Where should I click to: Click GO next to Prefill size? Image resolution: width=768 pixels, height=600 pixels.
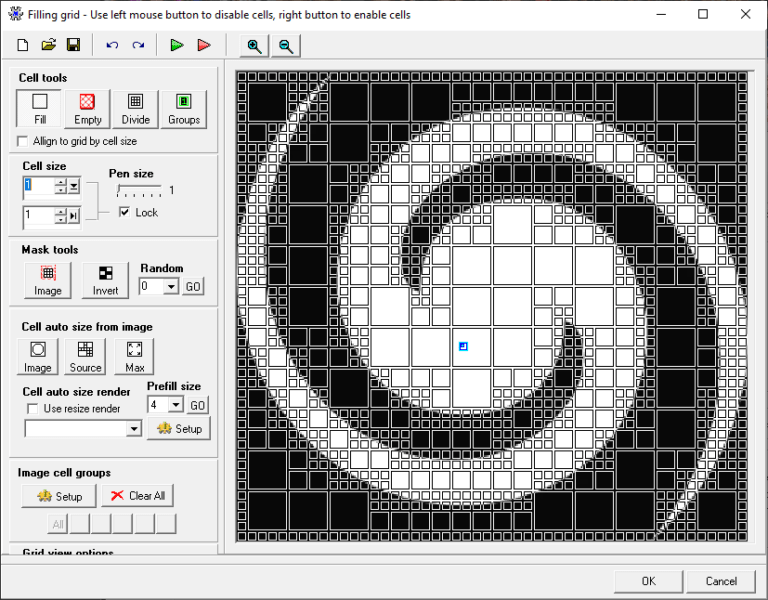197,405
